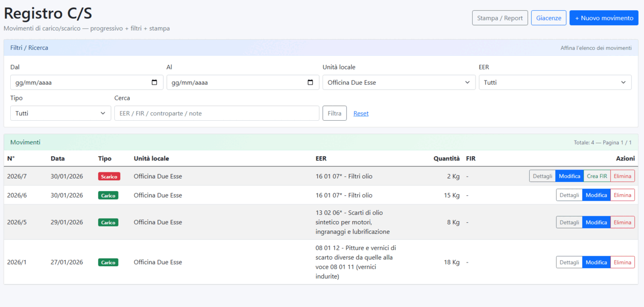Expand the Unità locale dropdown
The width and height of the screenshot is (644, 307).
click(398, 83)
